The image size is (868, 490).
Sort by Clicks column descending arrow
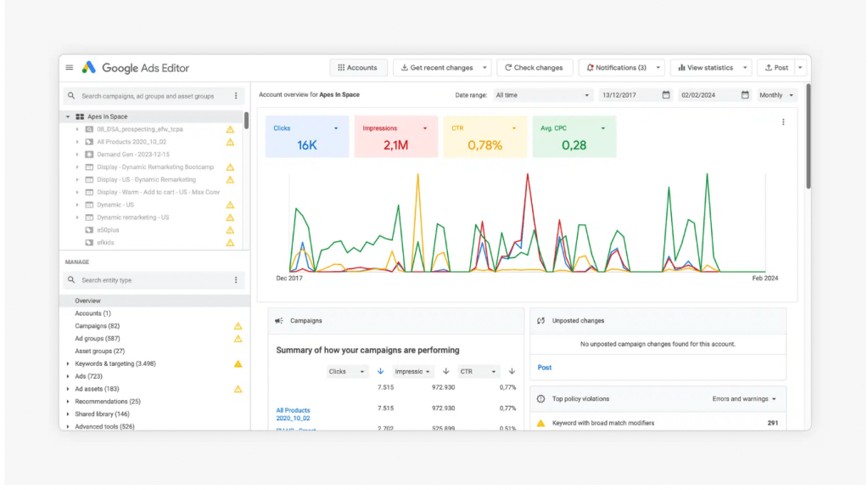pyautogui.click(x=380, y=371)
